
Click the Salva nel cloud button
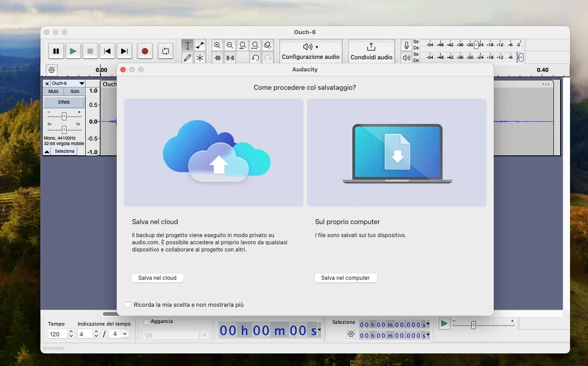(x=157, y=278)
